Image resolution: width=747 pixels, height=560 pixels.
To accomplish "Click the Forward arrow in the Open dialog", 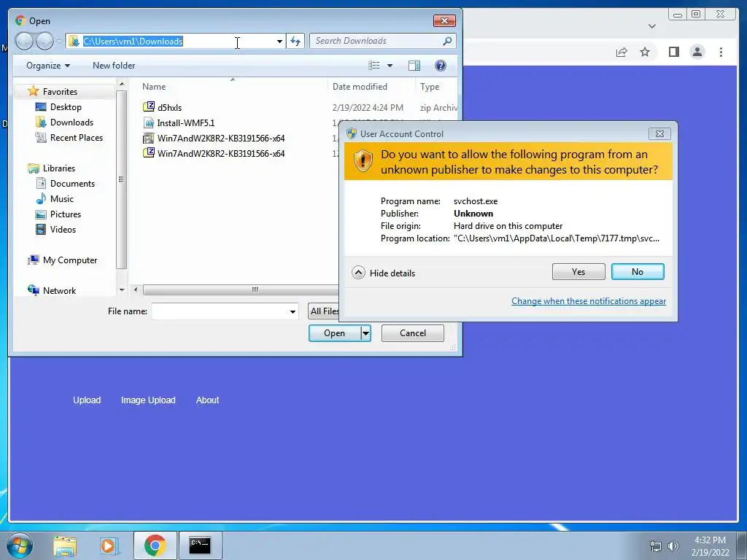I will point(44,41).
